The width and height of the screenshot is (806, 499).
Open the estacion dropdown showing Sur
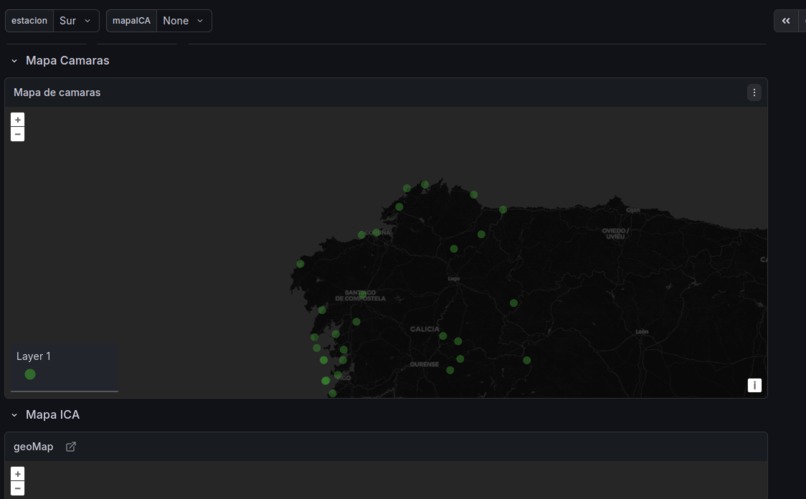click(76, 21)
